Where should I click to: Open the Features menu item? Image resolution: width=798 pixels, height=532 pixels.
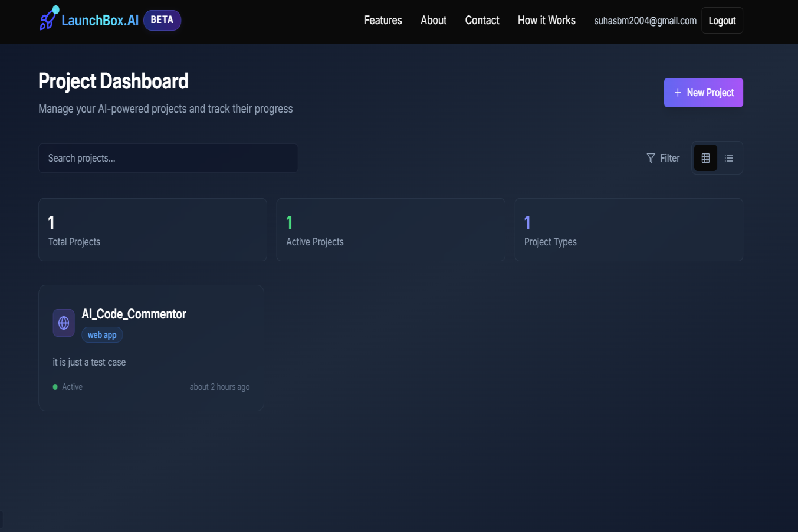coord(382,20)
